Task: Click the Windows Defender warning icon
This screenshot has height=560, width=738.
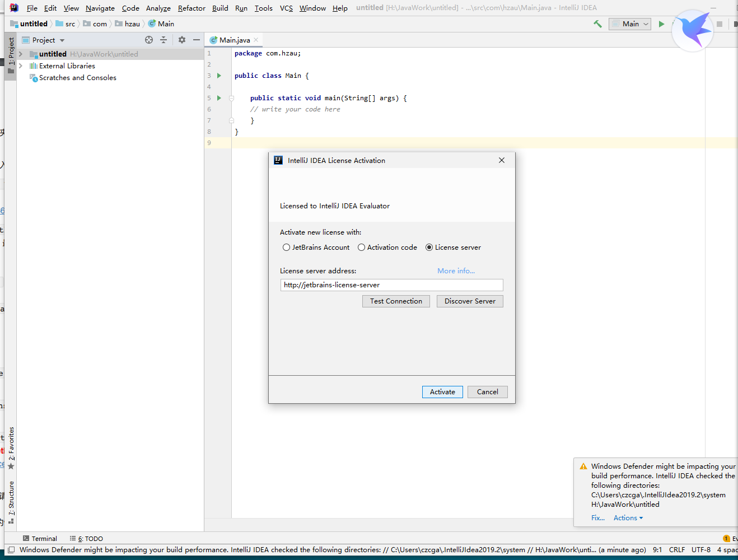Action: click(x=583, y=466)
